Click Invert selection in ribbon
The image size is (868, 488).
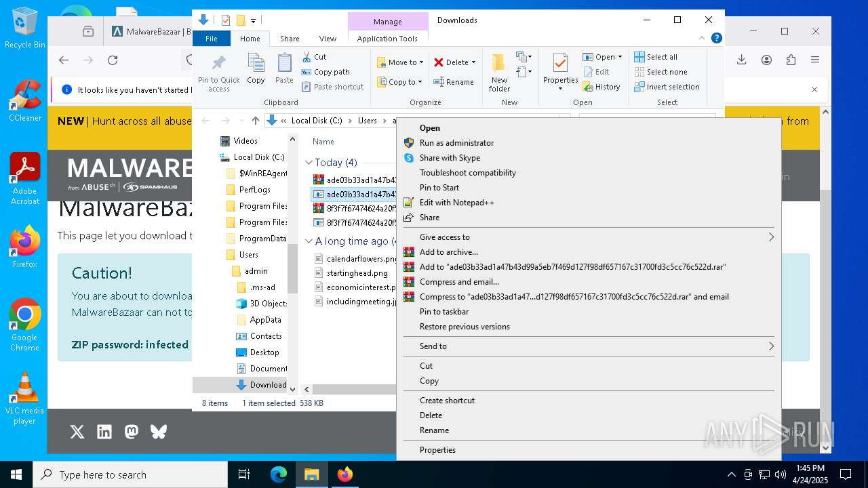click(667, 87)
